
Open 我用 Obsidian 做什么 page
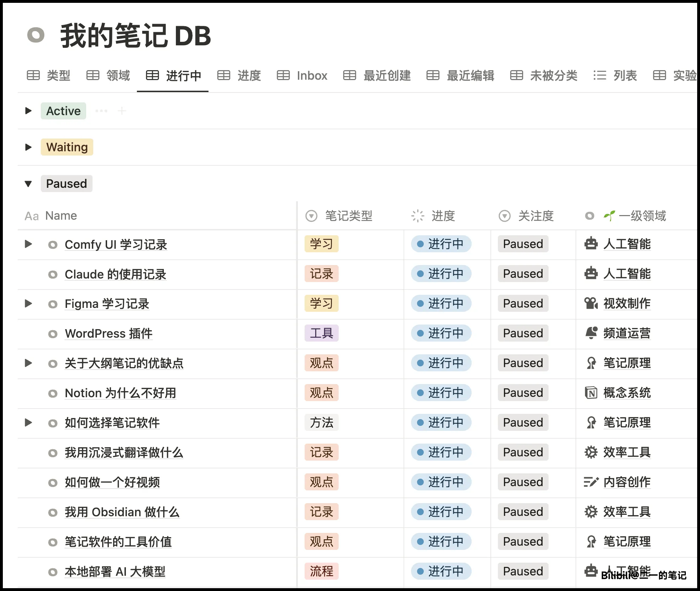pos(122,512)
